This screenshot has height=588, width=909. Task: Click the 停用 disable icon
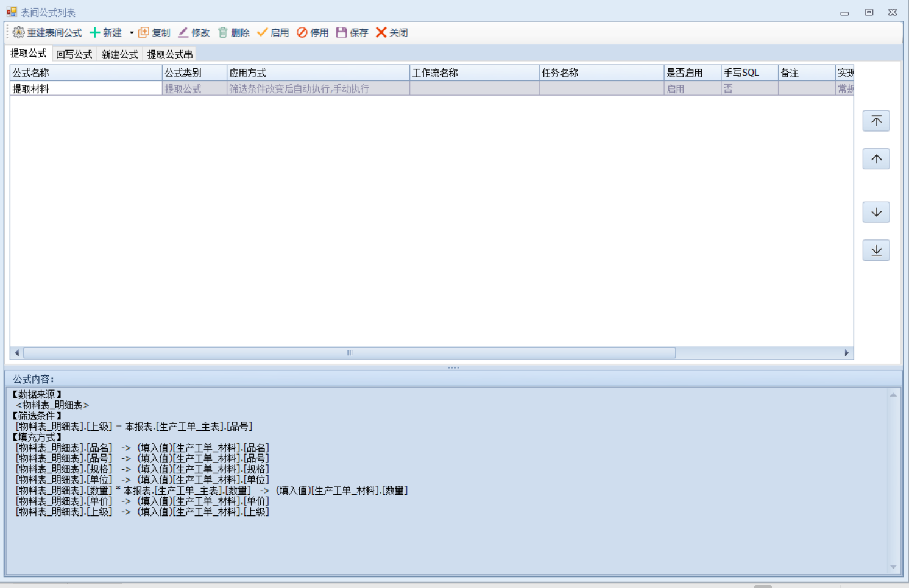[x=302, y=33]
